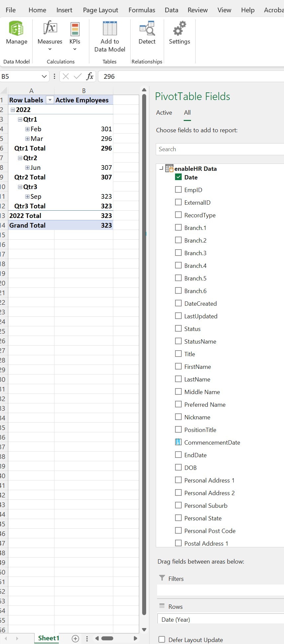Open the Manage Data Model icon
This screenshot has height=644, width=284.
pyautogui.click(x=16, y=28)
